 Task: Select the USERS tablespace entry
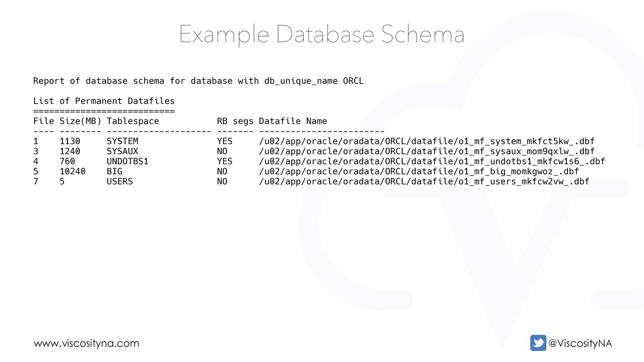[x=120, y=181]
